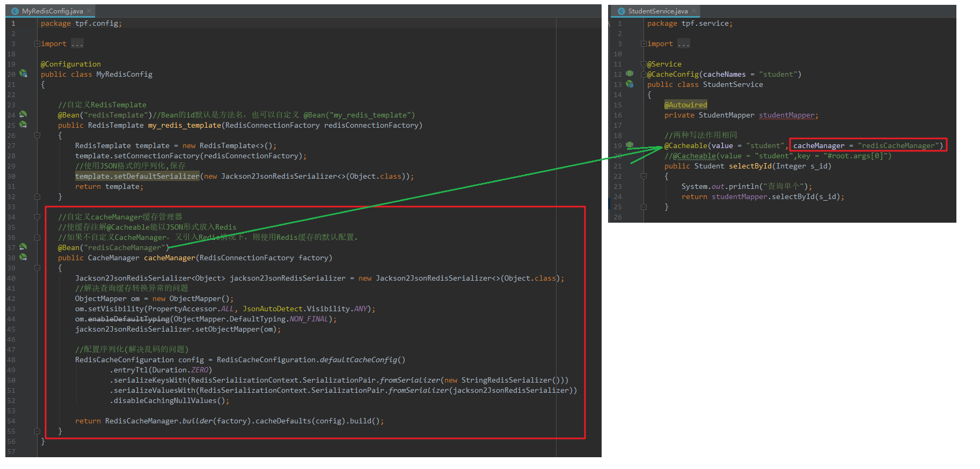This screenshot has width=980, height=469.
Task: Click the Spring bean gutter icon on line 13 of StudentService
Action: coord(630,84)
